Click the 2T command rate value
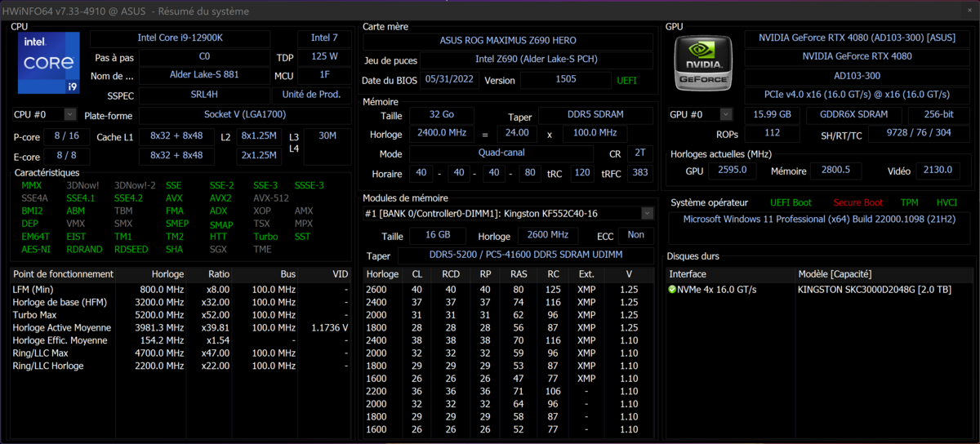Viewport: 980px width, 444px height. tap(640, 153)
